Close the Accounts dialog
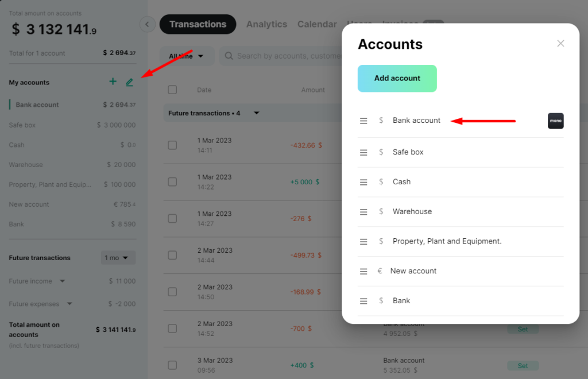 (560, 44)
